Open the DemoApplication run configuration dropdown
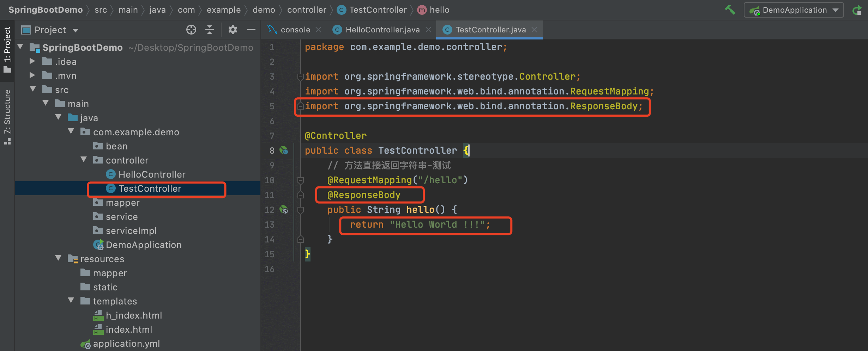The image size is (868, 351). click(x=794, y=10)
